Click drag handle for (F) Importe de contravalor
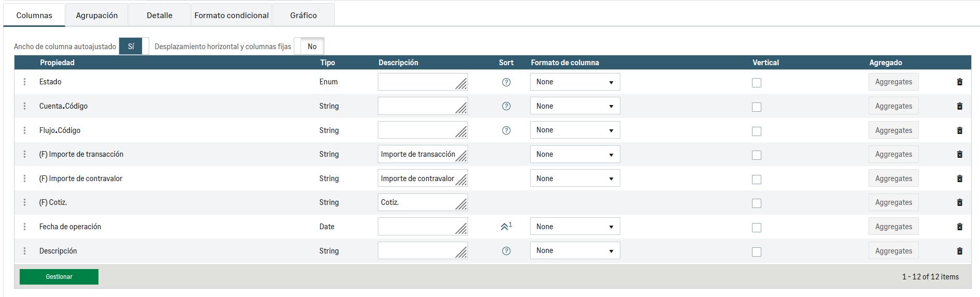This screenshot has width=980, height=297. point(24,179)
